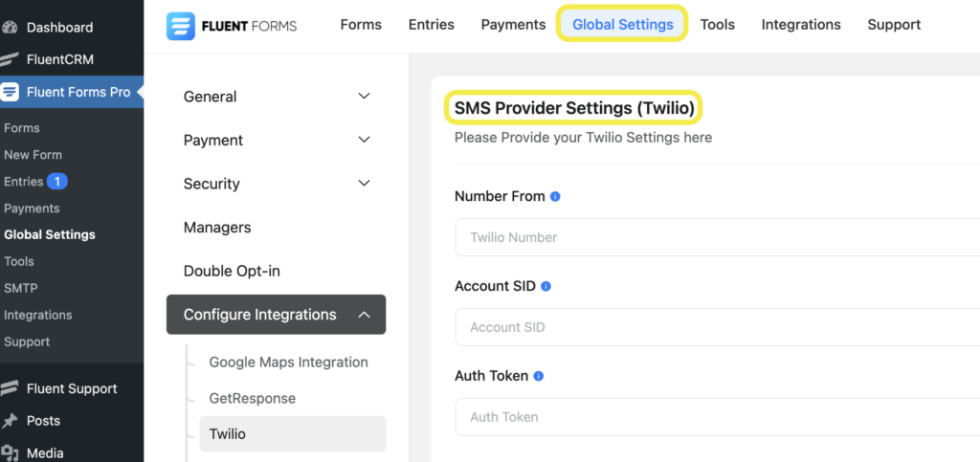Select Google Maps Integration item

click(289, 363)
